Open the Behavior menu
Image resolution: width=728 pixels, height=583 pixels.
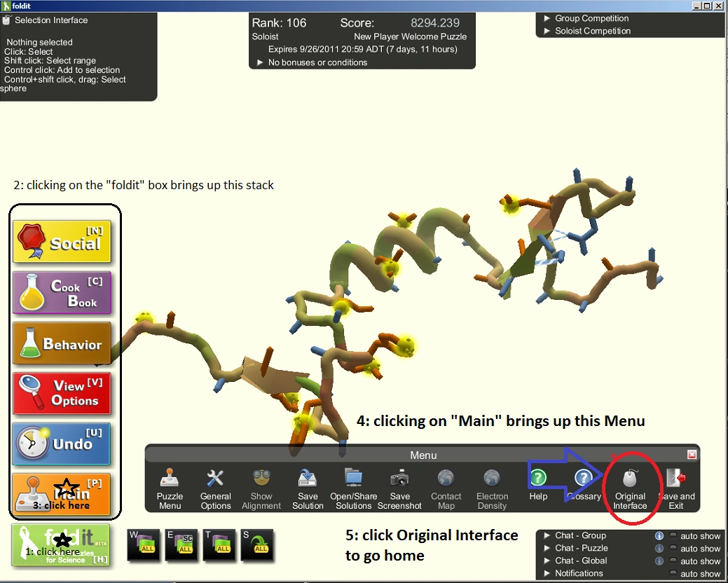tap(62, 343)
